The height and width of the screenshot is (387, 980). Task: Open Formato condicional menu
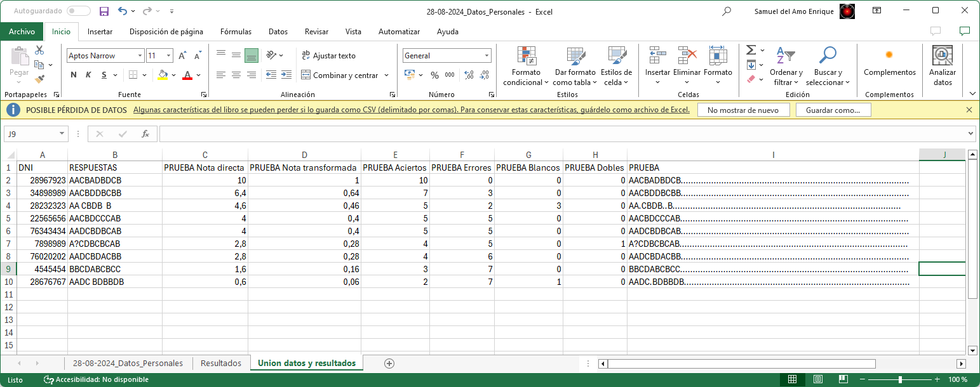[527, 67]
